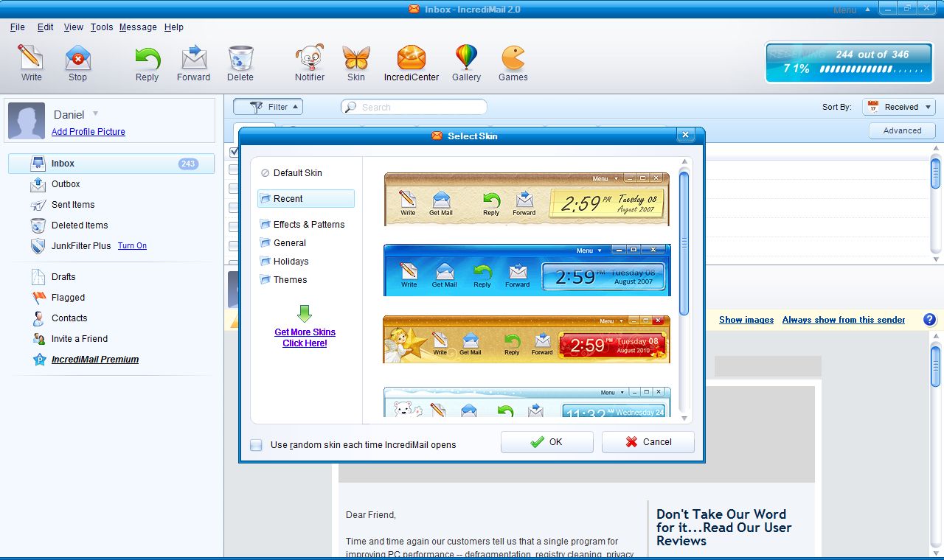Image resolution: width=944 pixels, height=560 pixels.
Task: Click skin list scroll down arrow
Action: point(684,419)
